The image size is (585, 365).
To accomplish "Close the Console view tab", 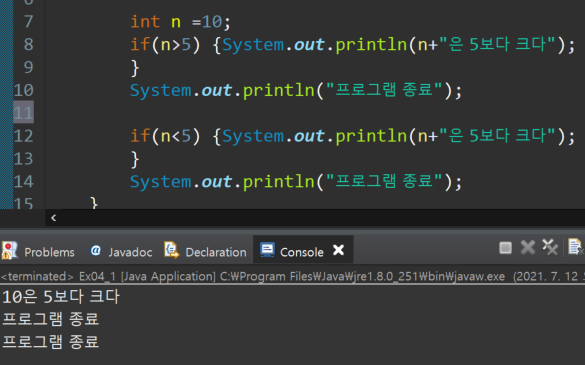I will click(338, 250).
